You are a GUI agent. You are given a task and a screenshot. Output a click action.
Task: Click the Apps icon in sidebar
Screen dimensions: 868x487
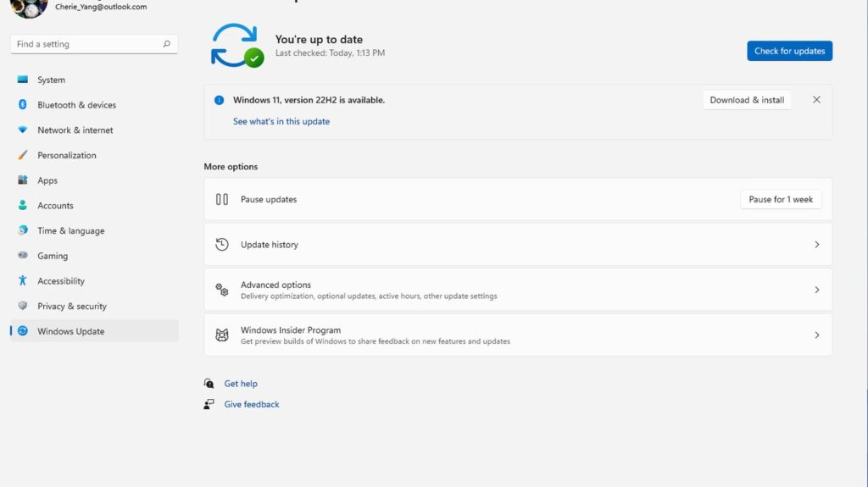(x=23, y=180)
